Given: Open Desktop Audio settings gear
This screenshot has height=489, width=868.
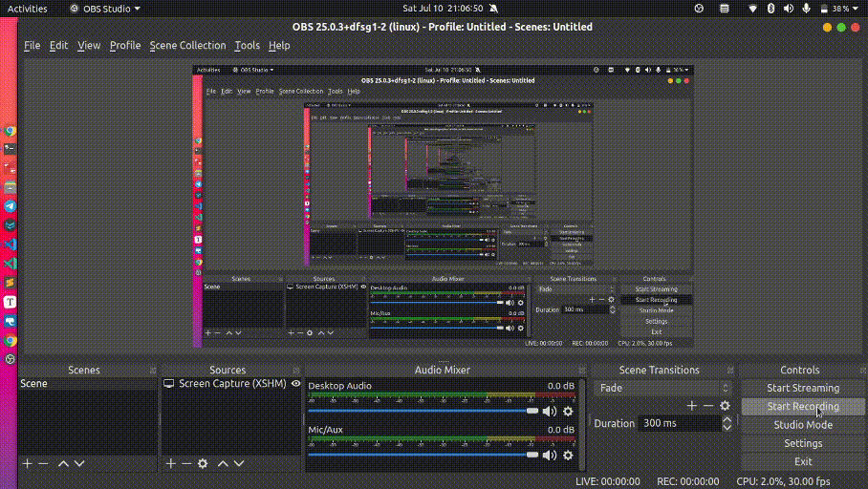Looking at the screenshot, I should (x=568, y=411).
